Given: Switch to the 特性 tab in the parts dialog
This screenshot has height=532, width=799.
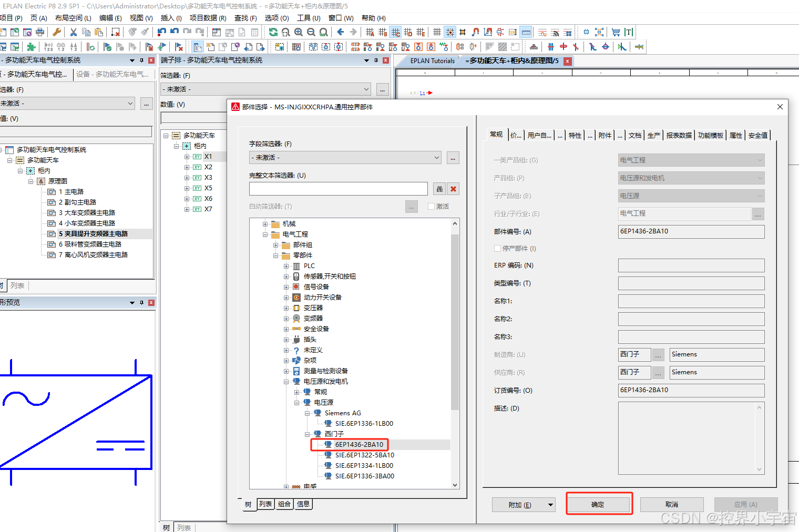Looking at the screenshot, I should [575, 135].
